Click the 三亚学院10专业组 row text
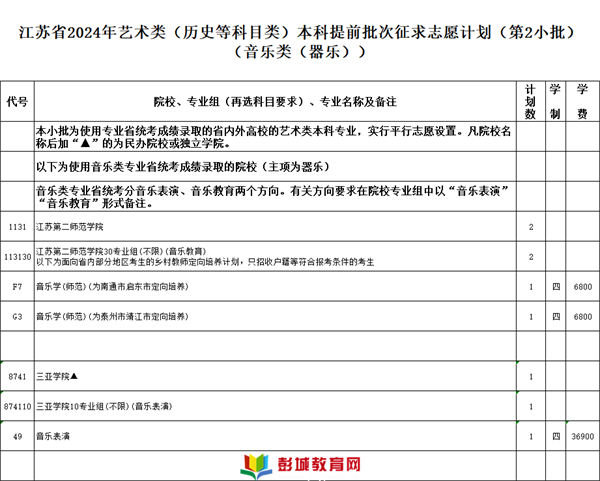Viewport: 600px width, 481px height. 104,406
